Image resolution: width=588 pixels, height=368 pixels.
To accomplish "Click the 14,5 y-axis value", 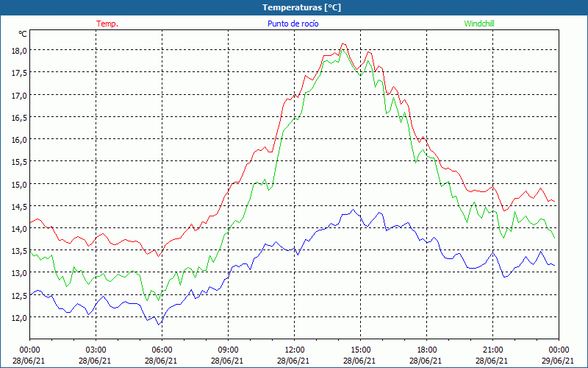I will (x=19, y=206).
